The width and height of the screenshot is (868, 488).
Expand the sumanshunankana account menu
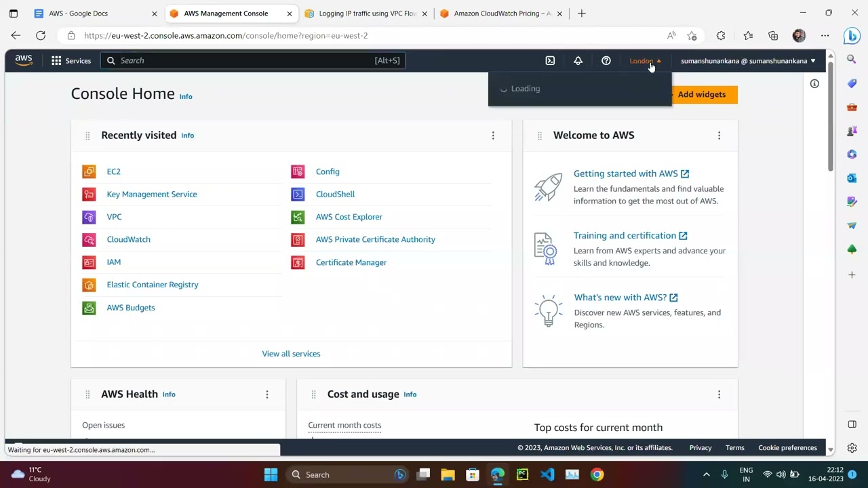[748, 60]
